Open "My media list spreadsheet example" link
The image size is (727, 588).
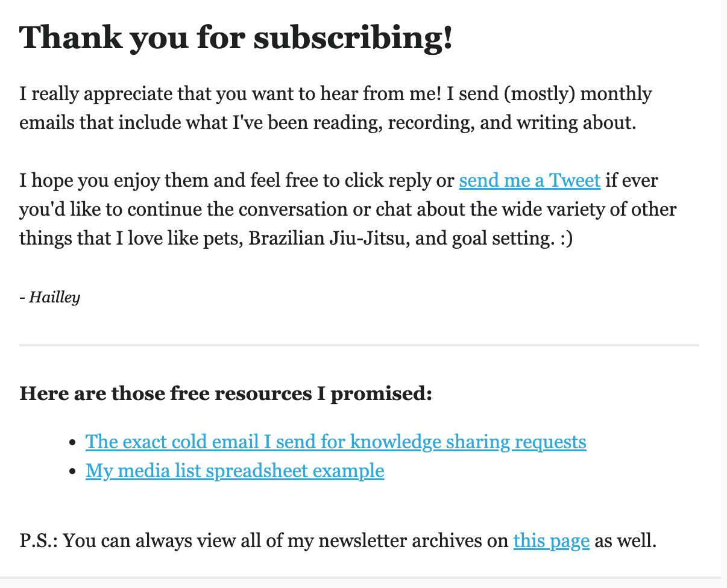point(235,471)
